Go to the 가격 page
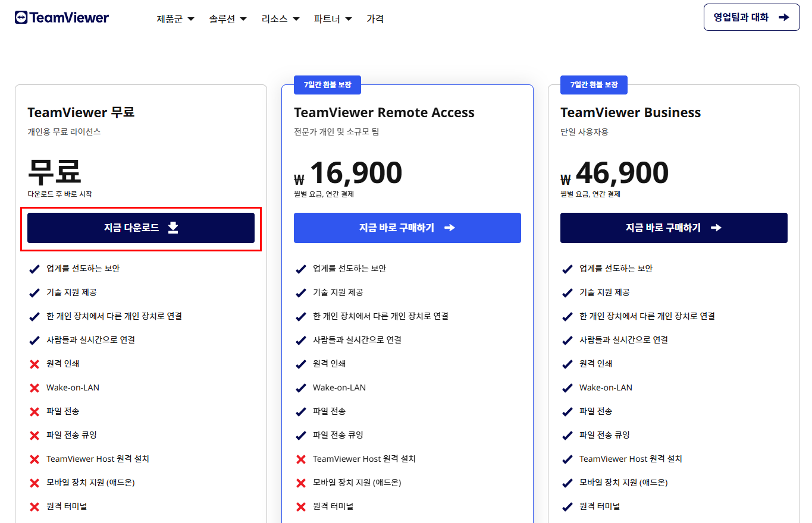 click(375, 19)
